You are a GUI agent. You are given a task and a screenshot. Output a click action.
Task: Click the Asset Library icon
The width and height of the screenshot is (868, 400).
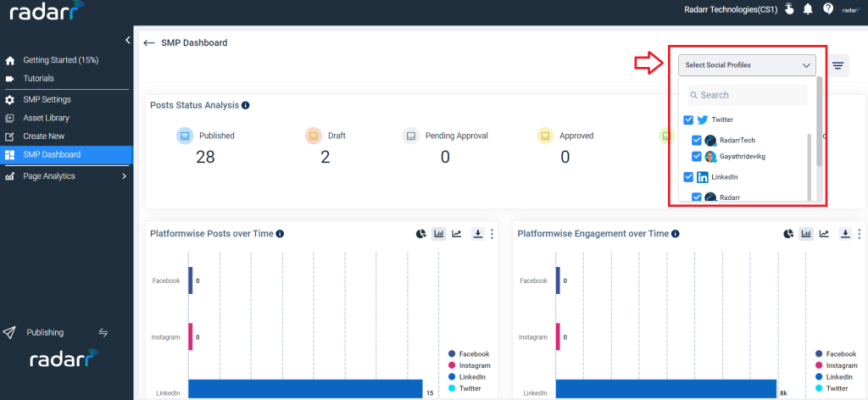[x=9, y=119]
